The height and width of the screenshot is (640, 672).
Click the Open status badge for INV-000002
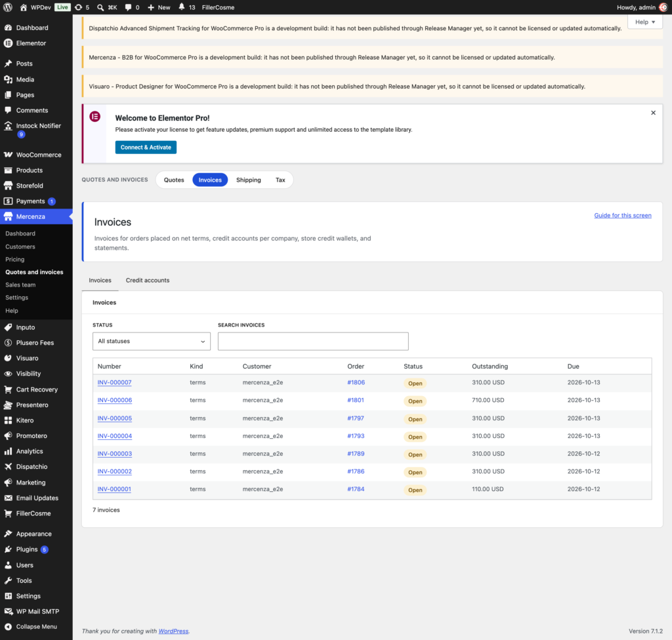[415, 472]
